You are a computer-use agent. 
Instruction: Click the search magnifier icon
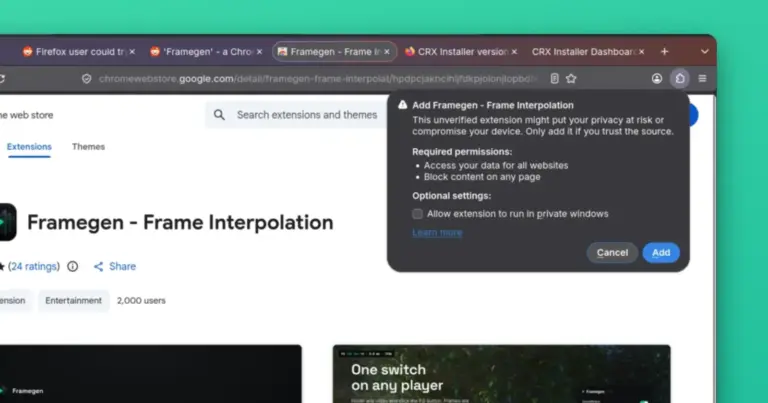pos(219,115)
